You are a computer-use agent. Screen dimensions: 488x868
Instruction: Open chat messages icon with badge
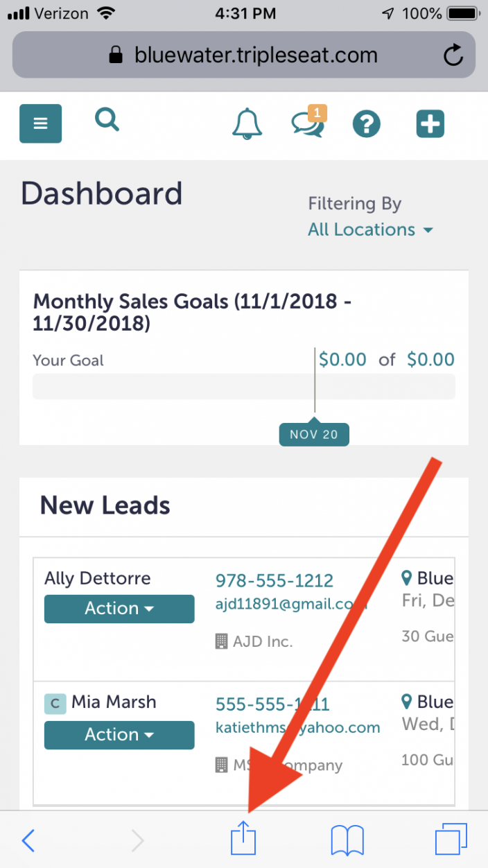308,123
